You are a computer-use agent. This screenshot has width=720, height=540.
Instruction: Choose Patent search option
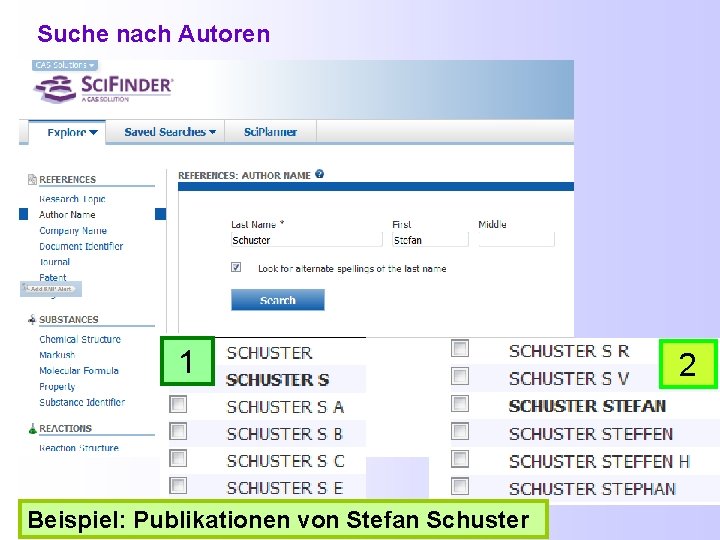pyautogui.click(x=53, y=277)
